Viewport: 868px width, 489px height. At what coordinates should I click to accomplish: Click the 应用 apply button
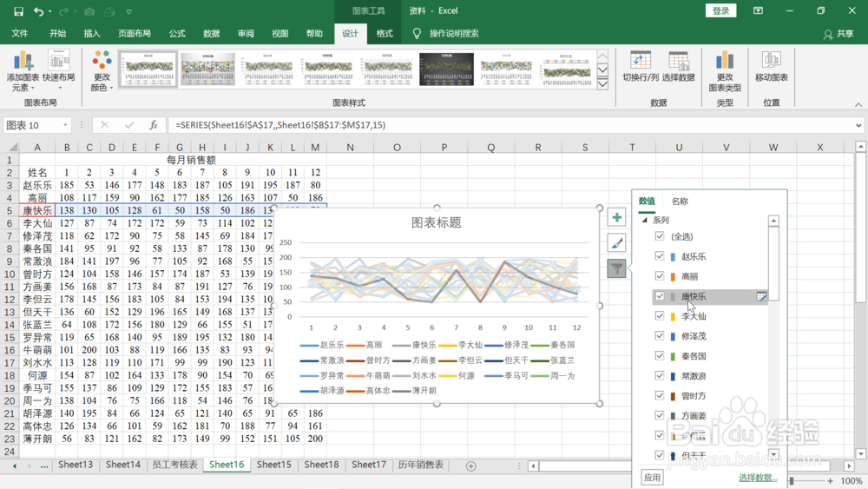[652, 478]
